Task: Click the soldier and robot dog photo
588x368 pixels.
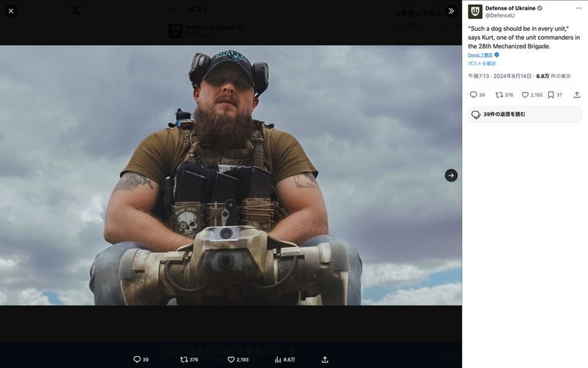Action: coord(231,175)
